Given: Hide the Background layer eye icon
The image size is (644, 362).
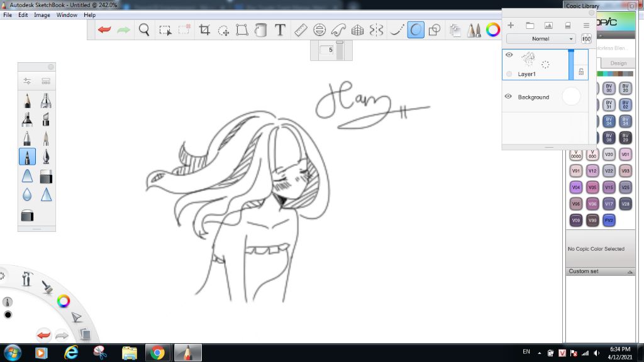Looking at the screenshot, I should point(508,96).
